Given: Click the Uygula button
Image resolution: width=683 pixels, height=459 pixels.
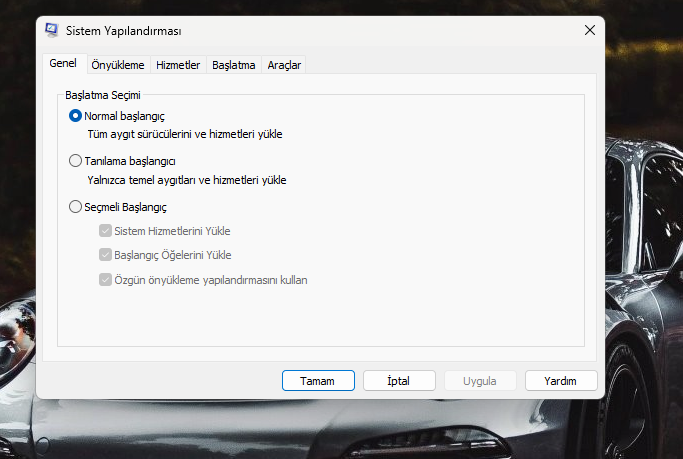Looking at the screenshot, I should [480, 381].
